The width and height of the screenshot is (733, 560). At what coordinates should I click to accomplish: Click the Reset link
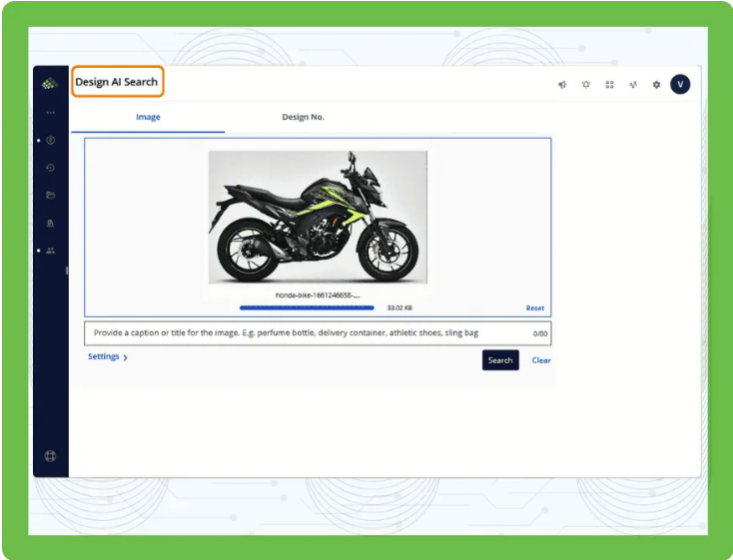(535, 308)
